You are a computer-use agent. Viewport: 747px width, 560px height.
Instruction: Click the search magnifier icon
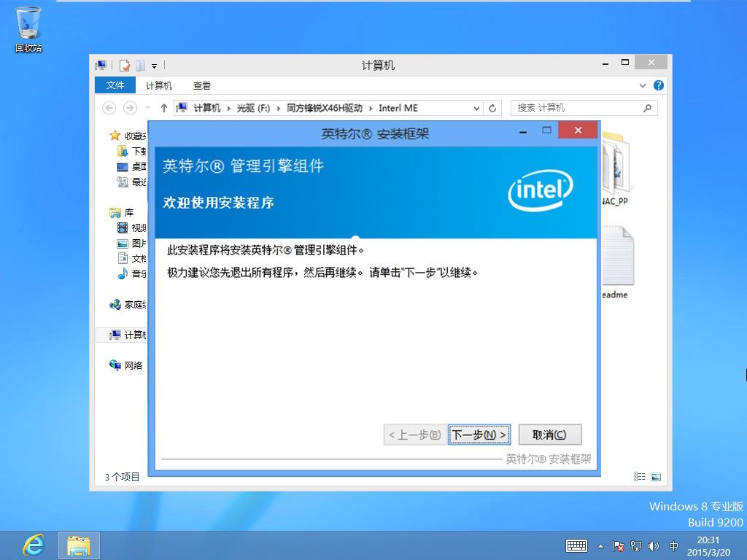(648, 108)
